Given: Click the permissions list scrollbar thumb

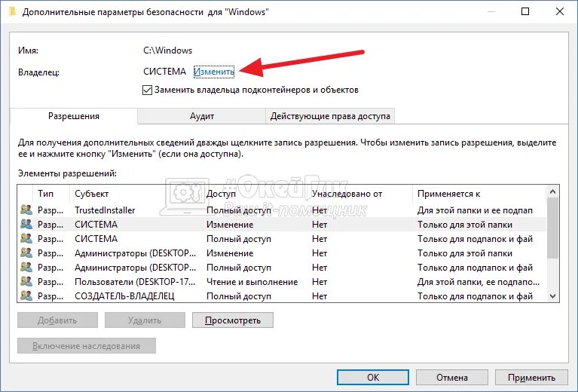Looking at the screenshot, I should tap(552, 228).
